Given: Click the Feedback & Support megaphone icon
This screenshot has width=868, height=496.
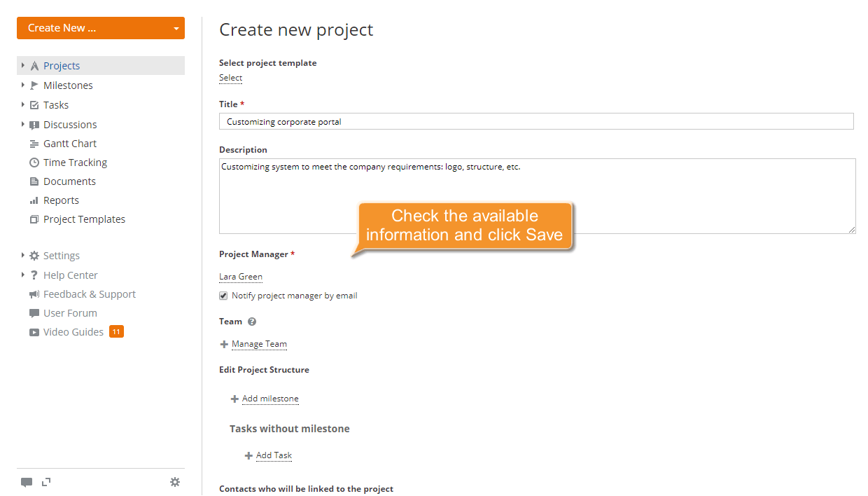Looking at the screenshot, I should tap(34, 294).
